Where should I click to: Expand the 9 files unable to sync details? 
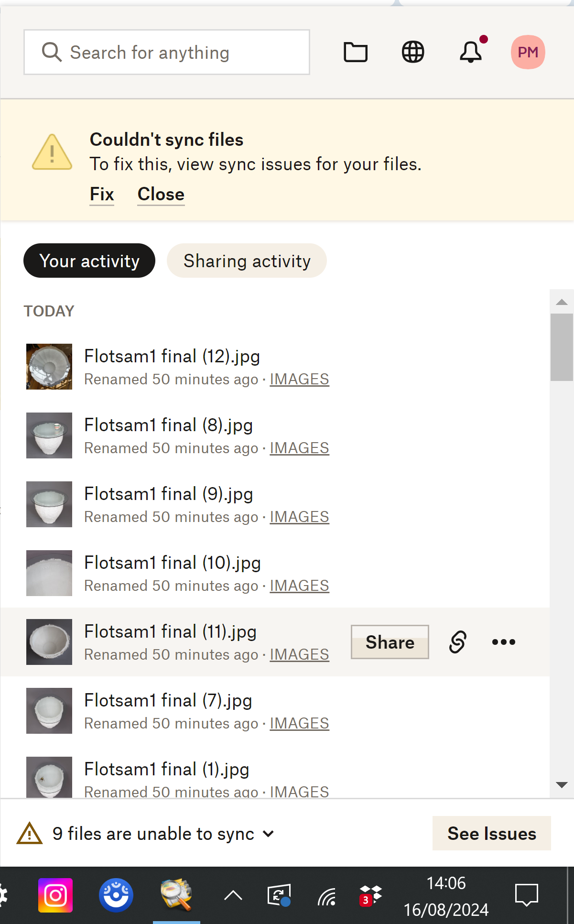(x=269, y=834)
